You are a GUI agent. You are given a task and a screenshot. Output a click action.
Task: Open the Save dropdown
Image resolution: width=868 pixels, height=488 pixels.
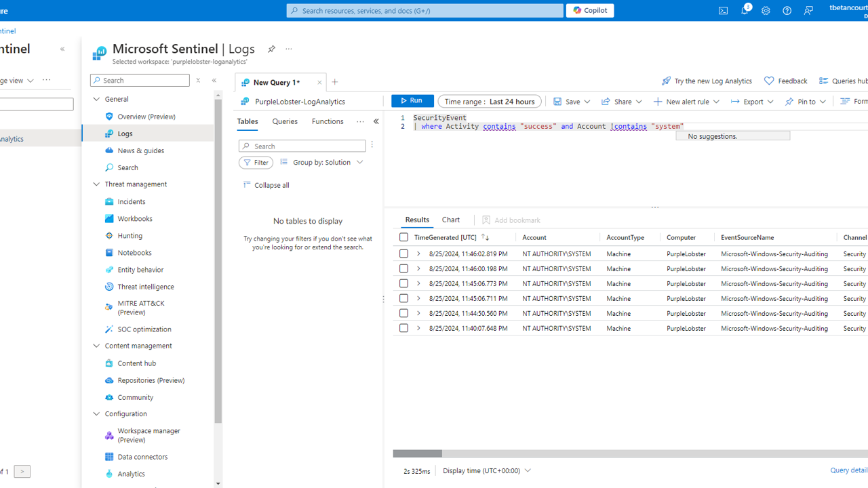pos(572,102)
